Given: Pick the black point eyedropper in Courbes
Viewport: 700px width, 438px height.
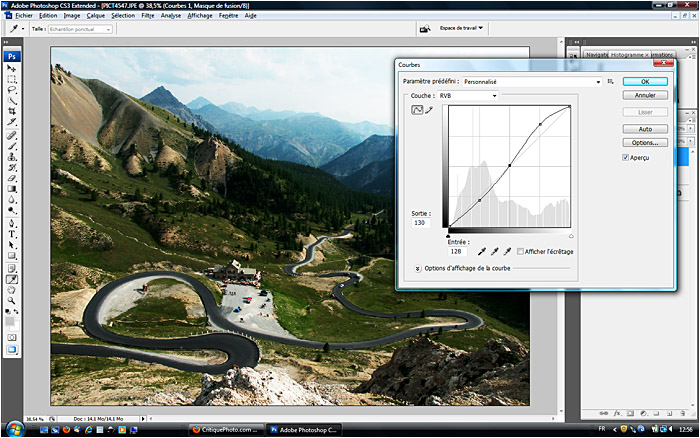Looking at the screenshot, I should pyautogui.click(x=482, y=252).
